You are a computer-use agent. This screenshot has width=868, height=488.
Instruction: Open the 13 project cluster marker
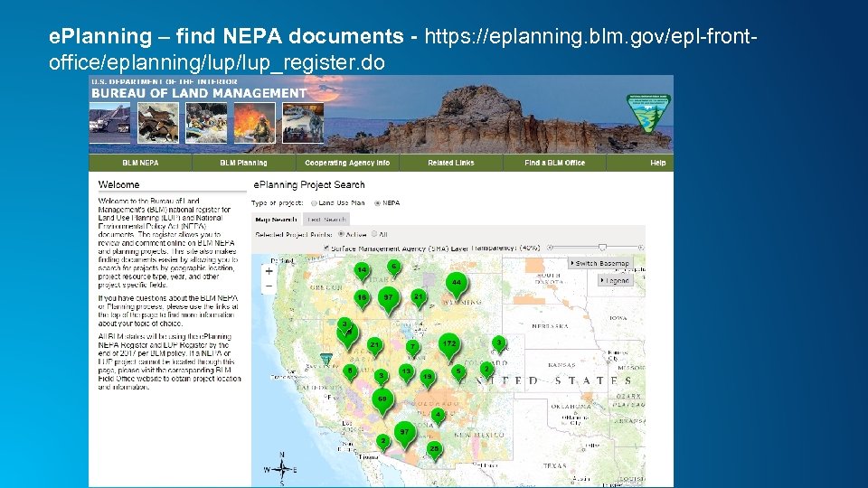(x=407, y=374)
